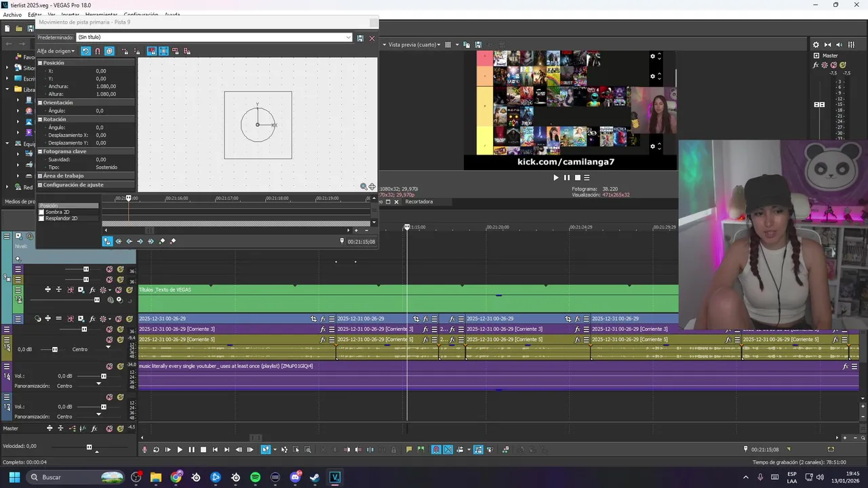Save the track motion preset
The width and height of the screenshot is (868, 488).
tap(360, 38)
